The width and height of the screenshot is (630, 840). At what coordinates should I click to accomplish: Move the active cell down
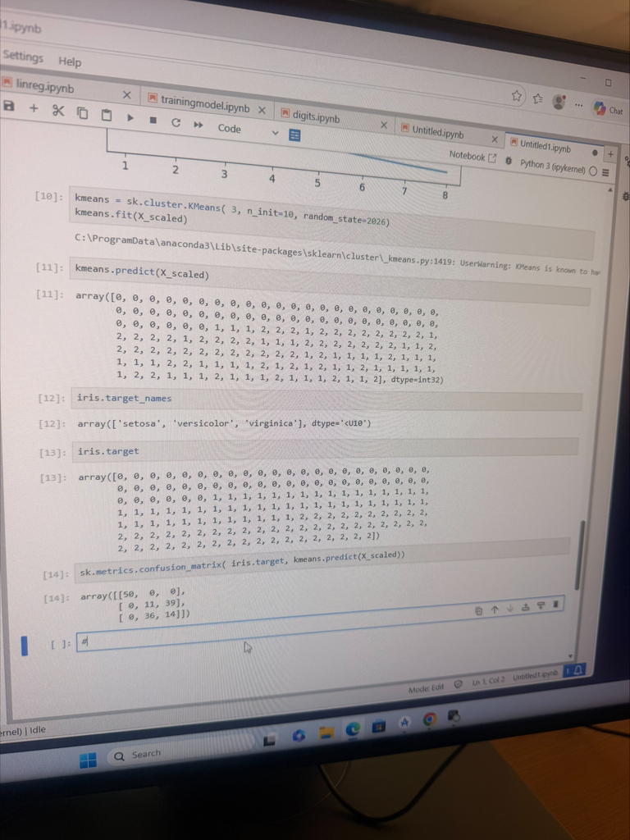click(x=510, y=608)
